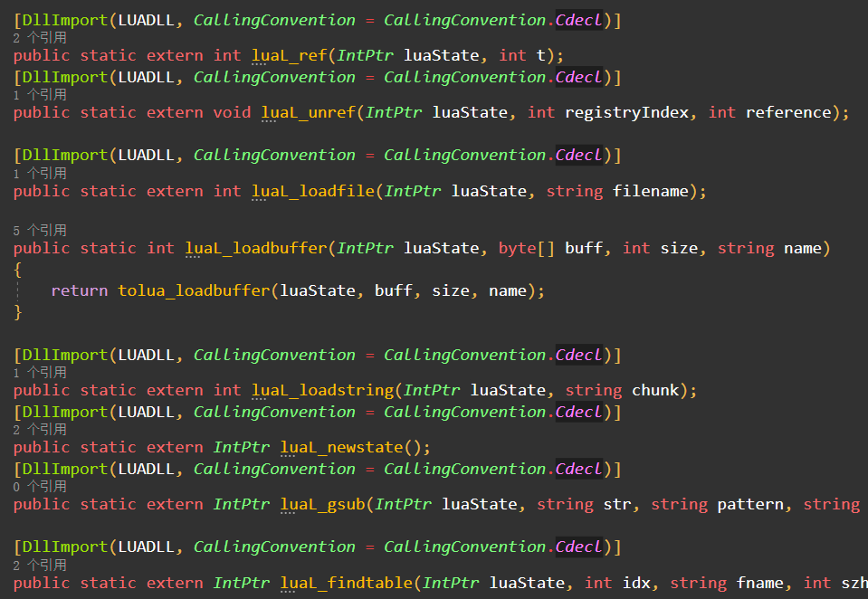This screenshot has width=868, height=599.
Task: Show the '5 个引用' references for luaL_loadbuffer
Action: tap(40, 231)
